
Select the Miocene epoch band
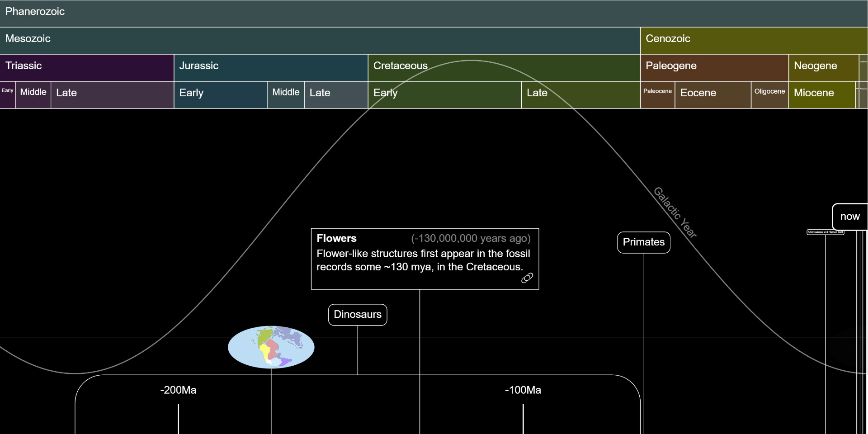[821, 94]
